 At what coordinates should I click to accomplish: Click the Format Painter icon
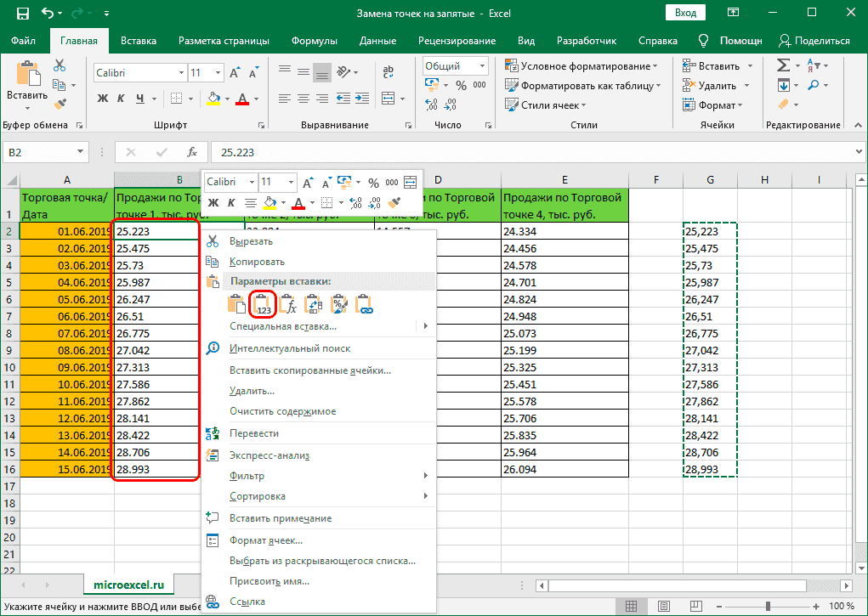[59, 105]
